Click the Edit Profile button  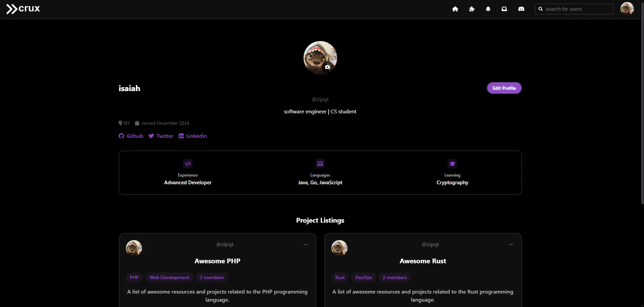click(504, 88)
